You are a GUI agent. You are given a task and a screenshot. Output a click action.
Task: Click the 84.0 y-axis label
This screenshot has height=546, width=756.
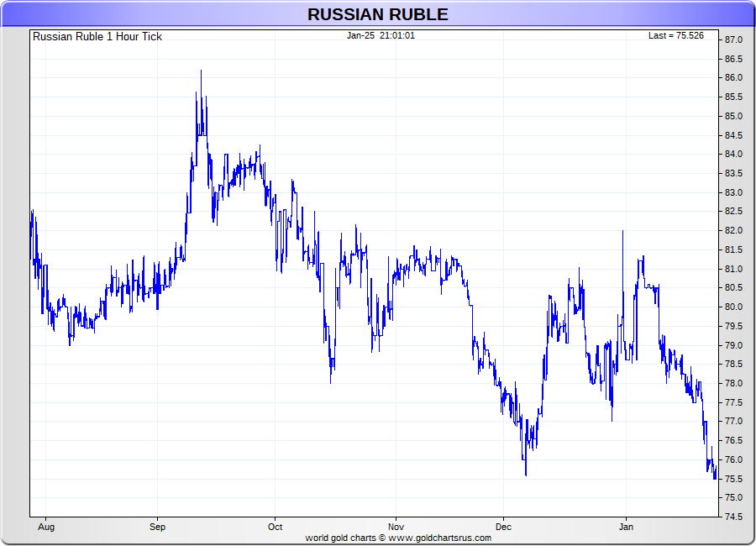coord(734,155)
